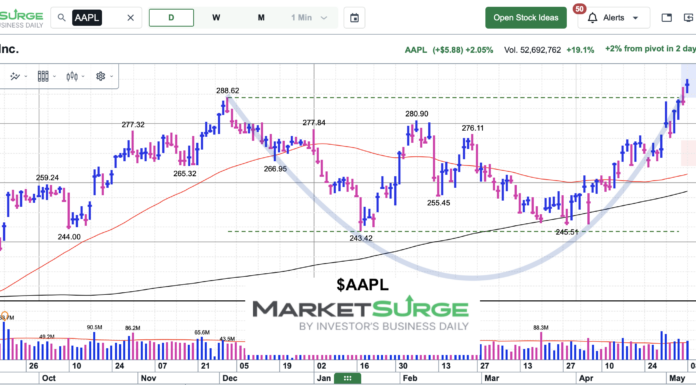Click the 277.32 price label
The image size is (696, 385).
coord(133,125)
